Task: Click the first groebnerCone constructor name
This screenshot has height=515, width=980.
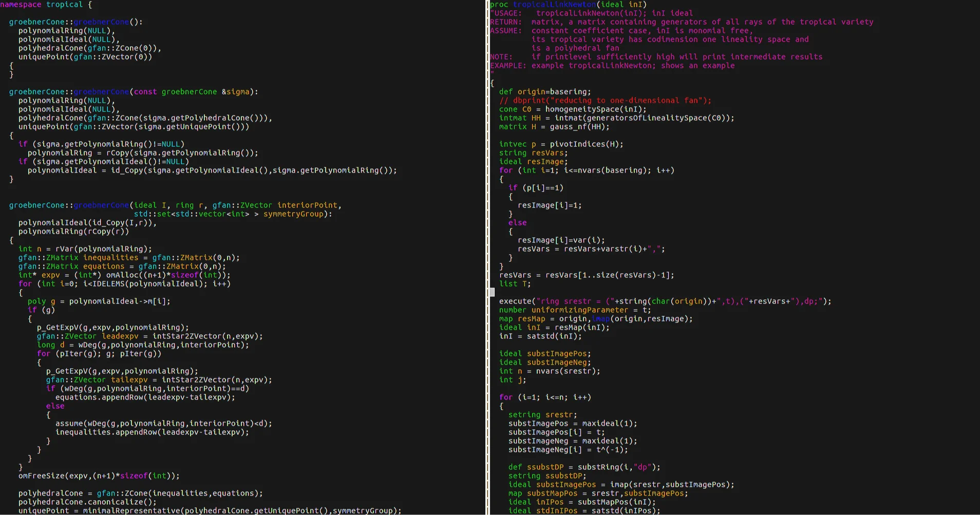Action: coord(101,22)
